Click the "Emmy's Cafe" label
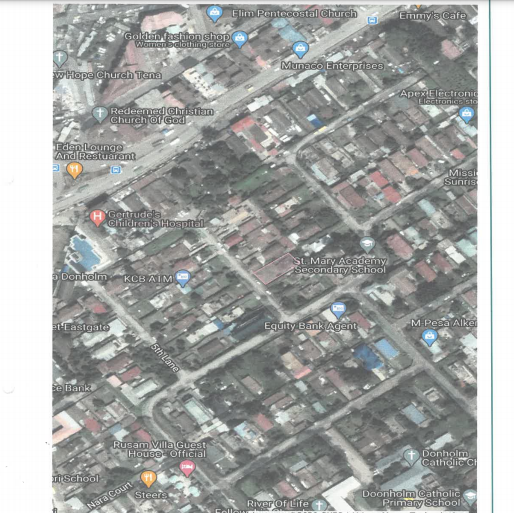 pyautogui.click(x=432, y=16)
